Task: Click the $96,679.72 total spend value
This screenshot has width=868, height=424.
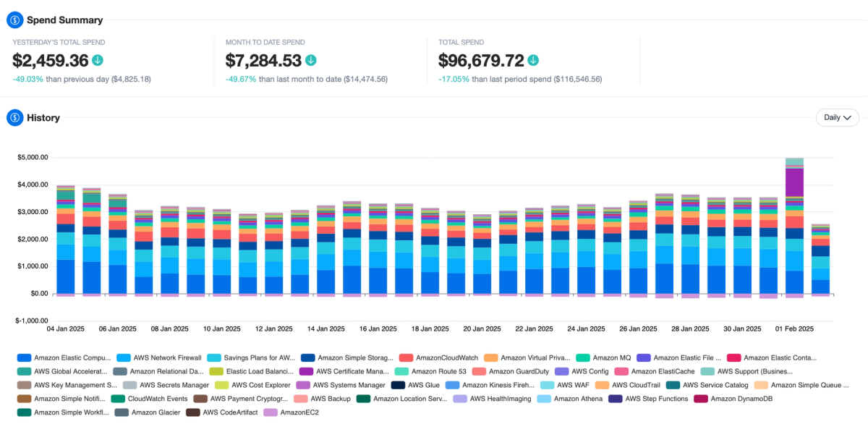Action: coord(482,60)
